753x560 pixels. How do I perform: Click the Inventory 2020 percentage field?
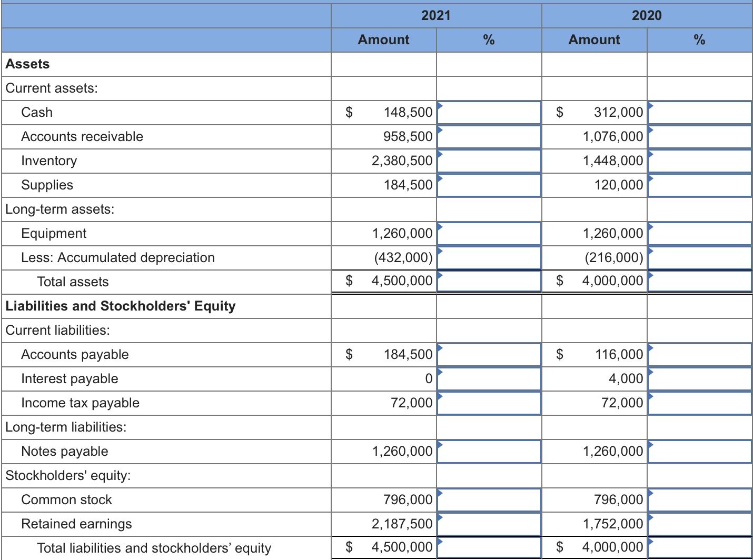(x=699, y=161)
